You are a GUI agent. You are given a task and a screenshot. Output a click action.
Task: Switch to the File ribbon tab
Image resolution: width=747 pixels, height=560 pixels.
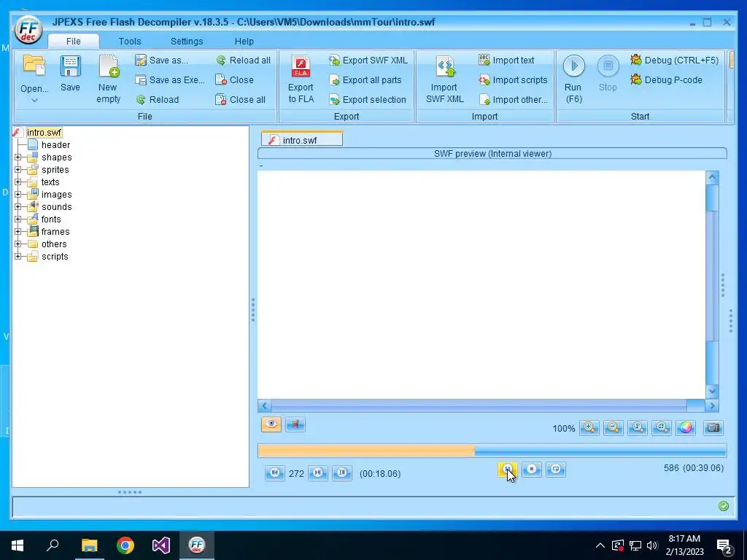74,41
